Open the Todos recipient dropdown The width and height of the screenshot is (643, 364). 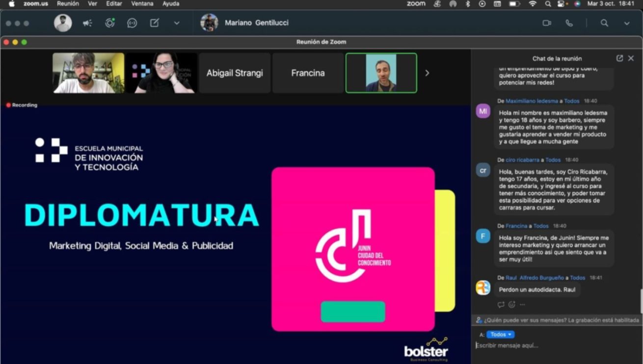tap(501, 335)
